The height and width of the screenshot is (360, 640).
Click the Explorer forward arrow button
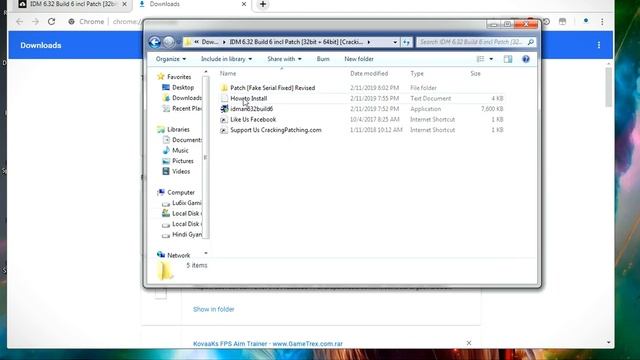[169, 42]
